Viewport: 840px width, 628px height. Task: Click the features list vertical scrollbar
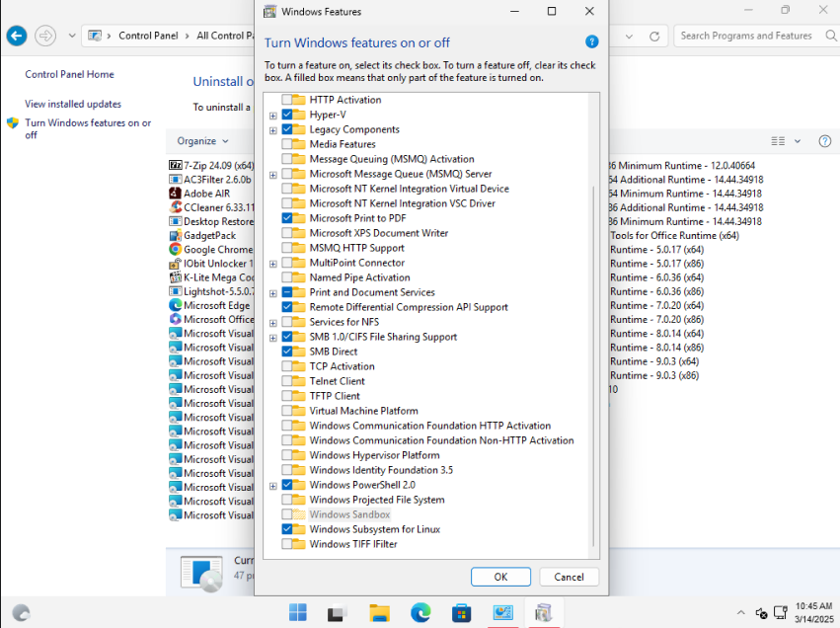[x=593, y=364]
